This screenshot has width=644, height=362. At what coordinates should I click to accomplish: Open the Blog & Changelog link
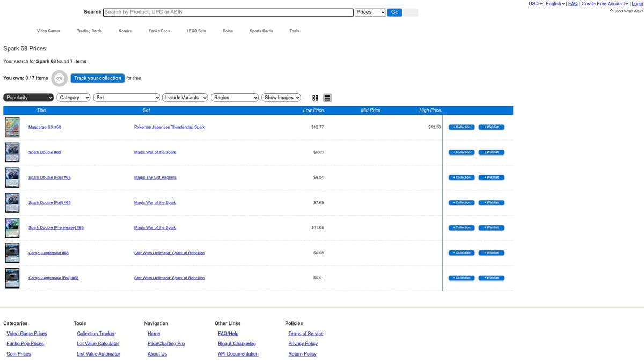click(237, 344)
